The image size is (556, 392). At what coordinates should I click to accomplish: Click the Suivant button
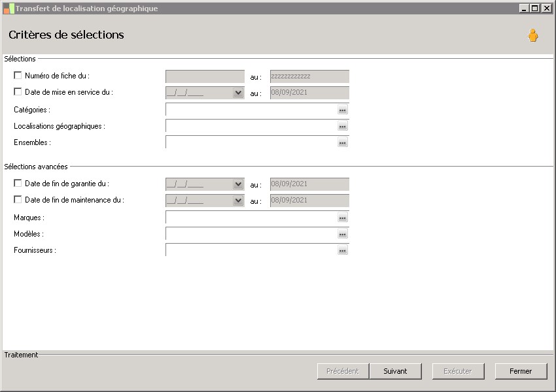(395, 371)
